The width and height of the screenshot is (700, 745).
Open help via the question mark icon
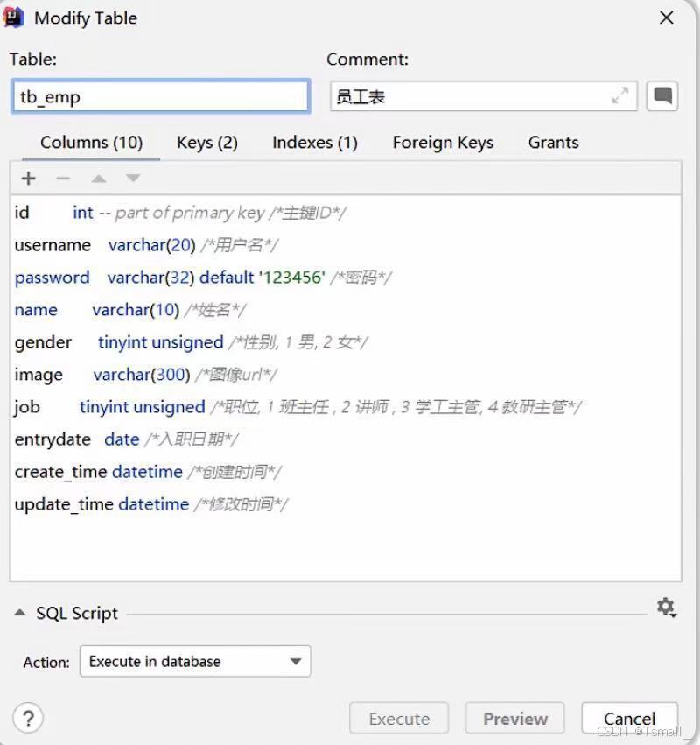(29, 718)
